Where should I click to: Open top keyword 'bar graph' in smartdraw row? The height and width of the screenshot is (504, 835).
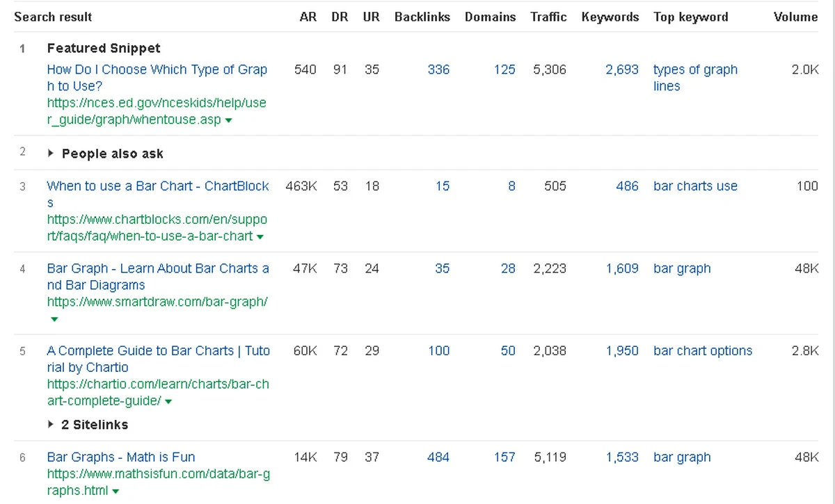coord(682,268)
